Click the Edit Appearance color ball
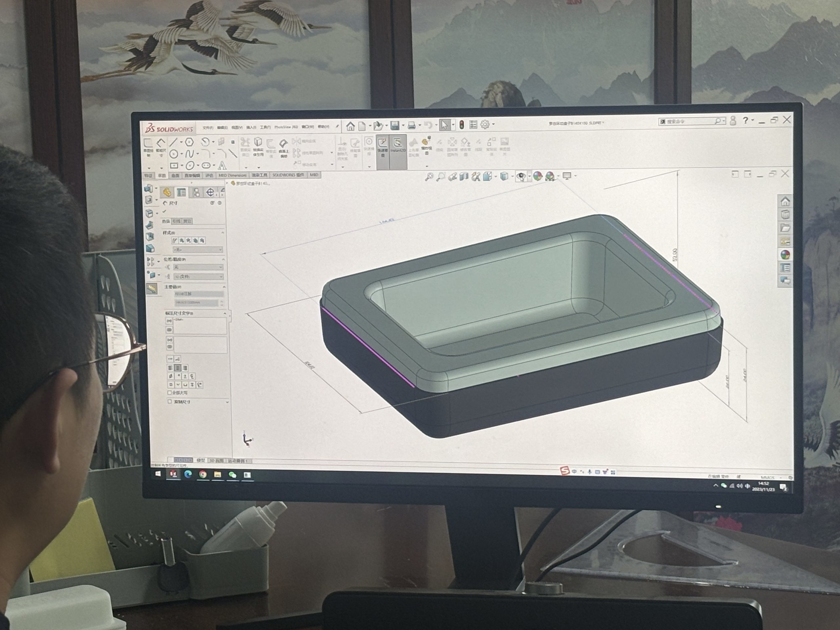840x630 pixels. tap(537, 176)
